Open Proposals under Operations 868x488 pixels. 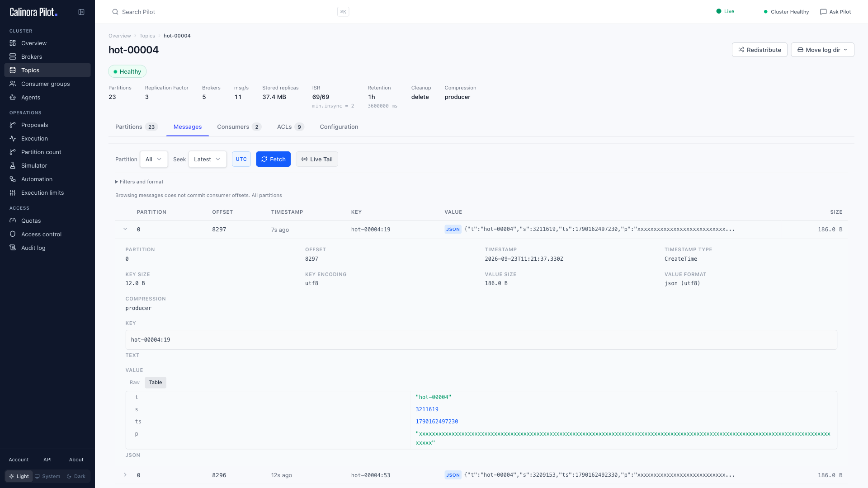point(47,125)
